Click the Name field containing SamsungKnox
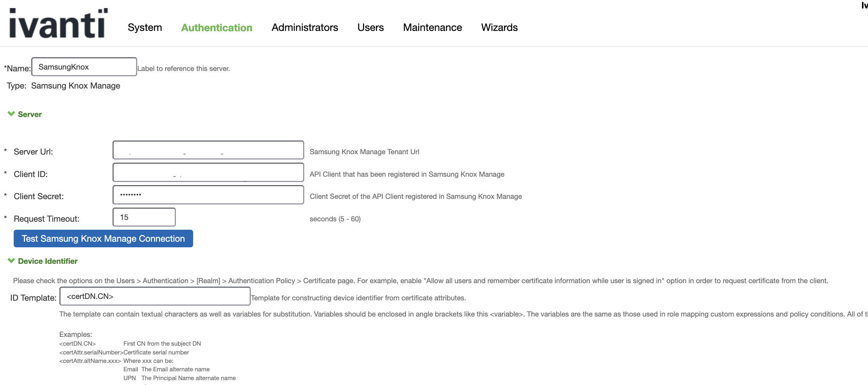868x385 pixels. [x=84, y=67]
